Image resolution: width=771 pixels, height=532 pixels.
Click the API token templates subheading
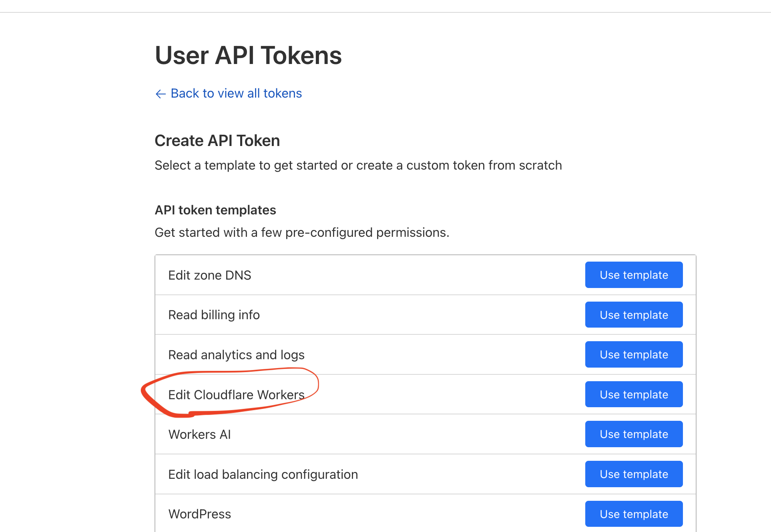click(x=215, y=210)
